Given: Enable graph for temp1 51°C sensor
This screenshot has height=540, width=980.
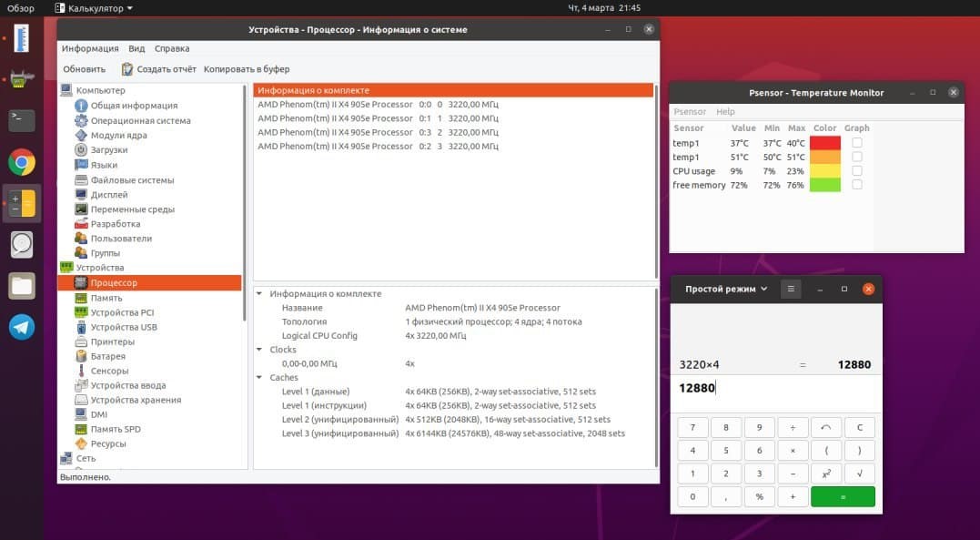Looking at the screenshot, I should click(857, 157).
